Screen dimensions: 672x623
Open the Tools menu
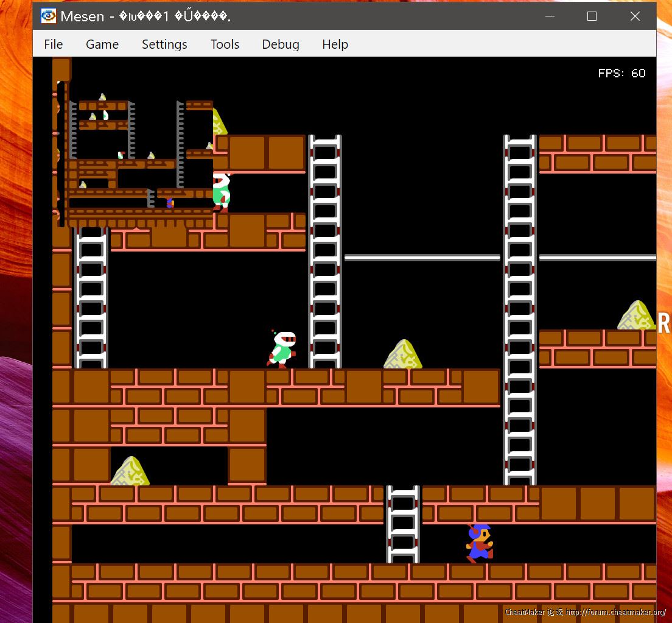pyautogui.click(x=225, y=44)
